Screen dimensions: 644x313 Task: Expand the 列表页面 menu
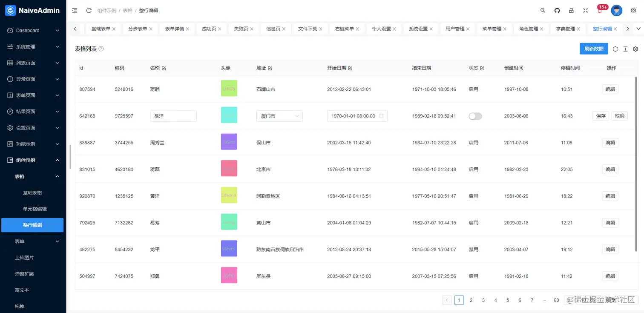(33, 63)
